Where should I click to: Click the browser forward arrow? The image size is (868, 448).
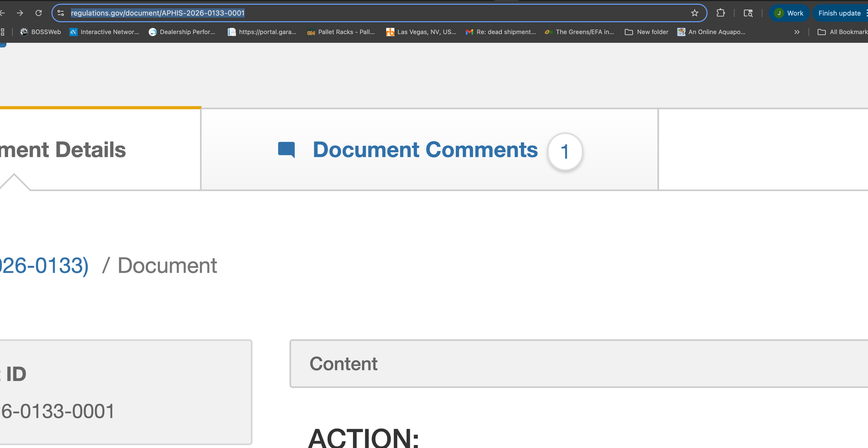pos(20,13)
